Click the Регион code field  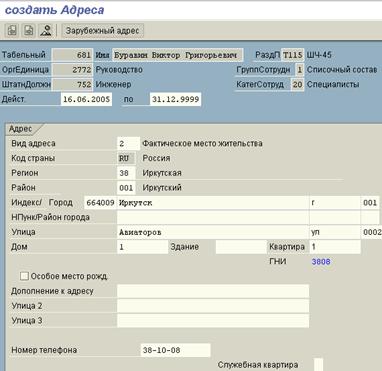[126, 173]
